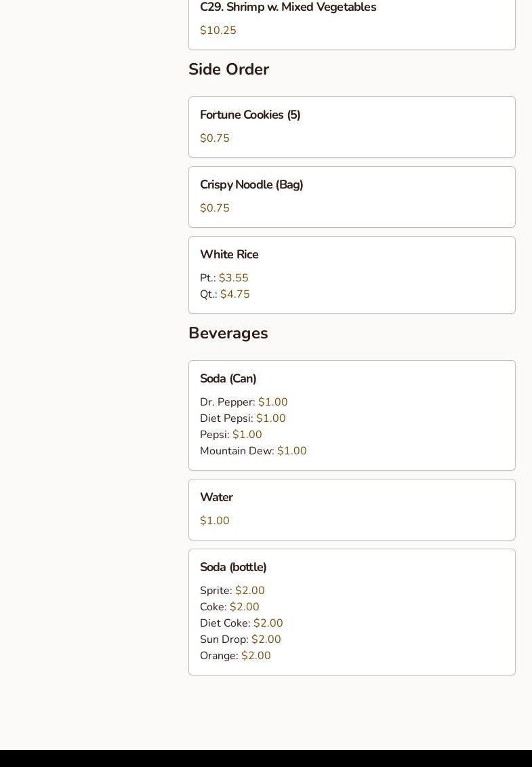Pick the Sprite bottle option
The width and height of the screenshot is (532, 767).
pyautogui.click(x=232, y=591)
